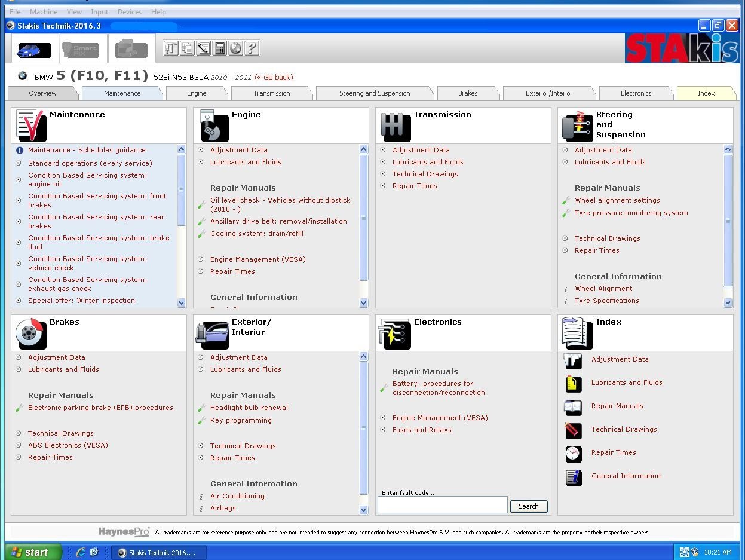Click the Go back link
This screenshot has width=745, height=560.
[274, 78]
